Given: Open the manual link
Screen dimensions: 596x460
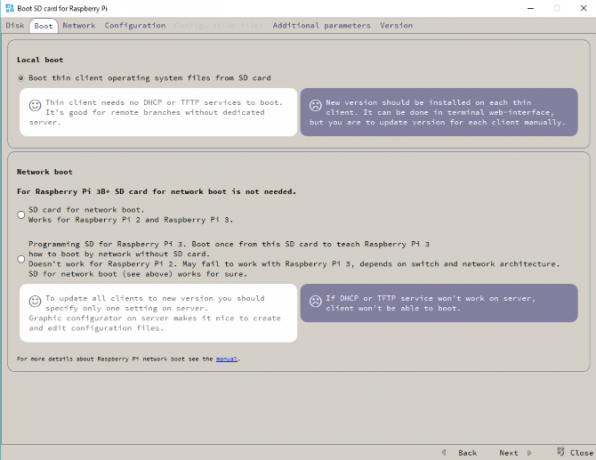Looking at the screenshot, I should [x=227, y=359].
